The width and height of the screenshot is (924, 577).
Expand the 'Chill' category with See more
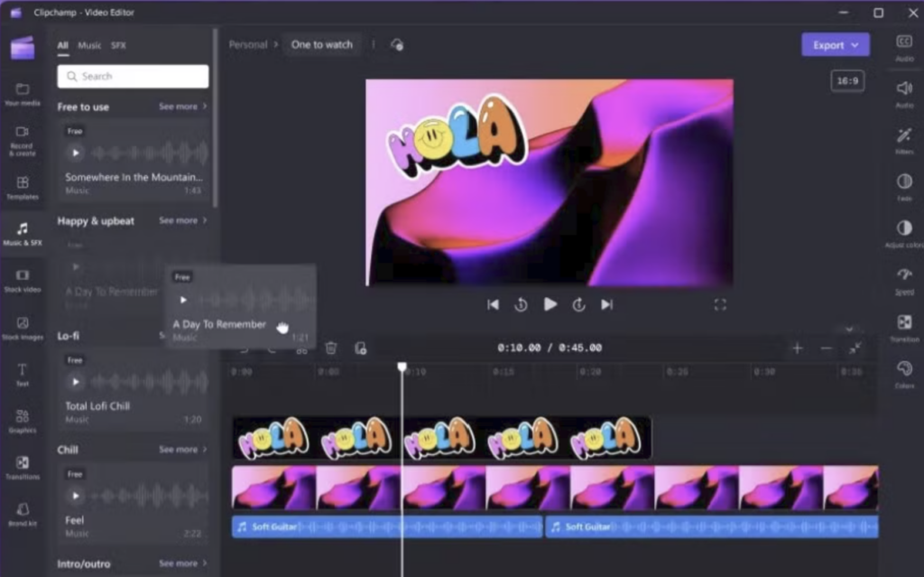(180, 450)
